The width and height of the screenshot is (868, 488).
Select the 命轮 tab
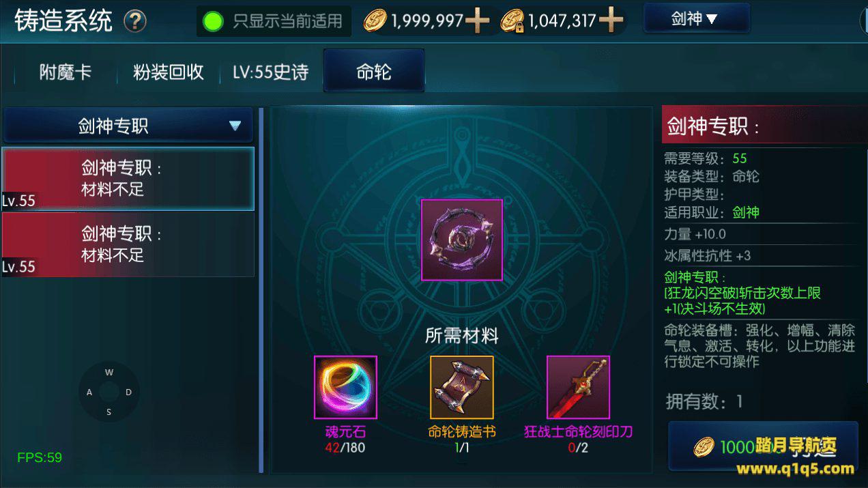pyautogui.click(x=374, y=72)
